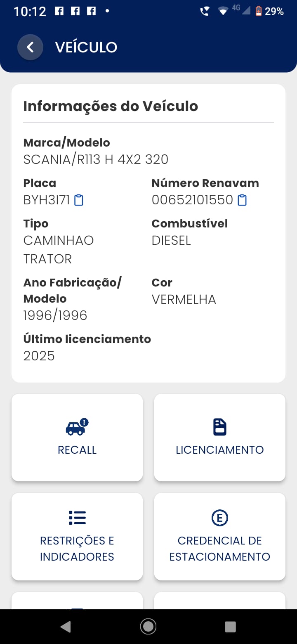Open RESTRIÇÕES E INDICADORES card

(77, 536)
